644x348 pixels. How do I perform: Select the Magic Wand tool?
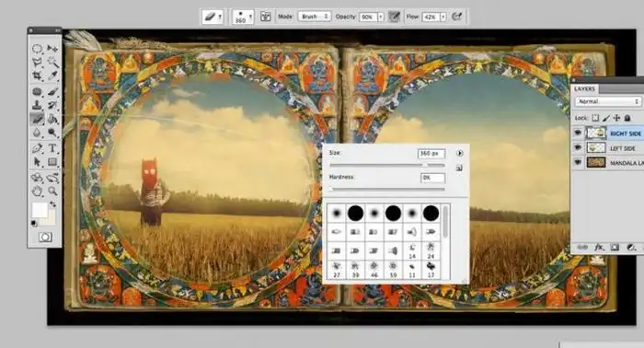tap(52, 63)
